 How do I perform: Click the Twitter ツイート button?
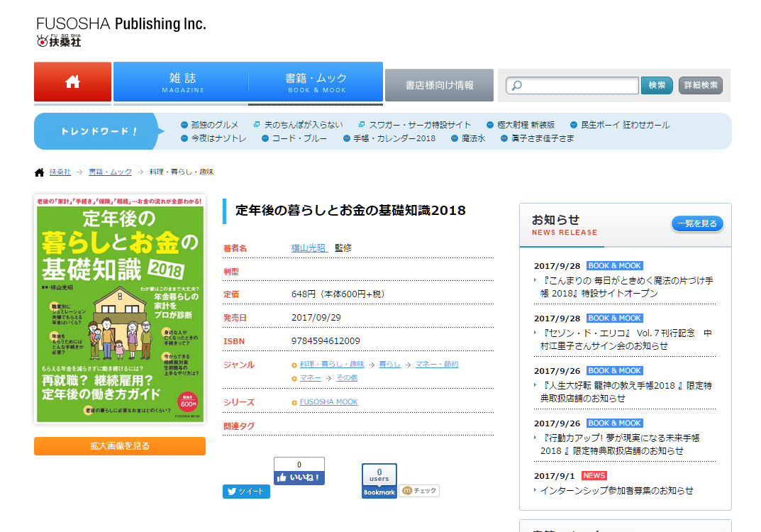click(247, 492)
